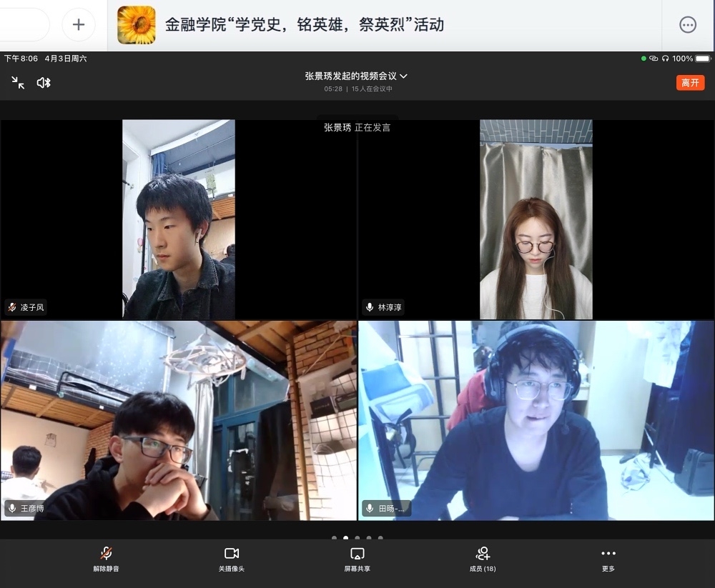Turn off camera via 关摄像头
Image resolution: width=715 pixels, height=588 pixels.
pos(231,559)
